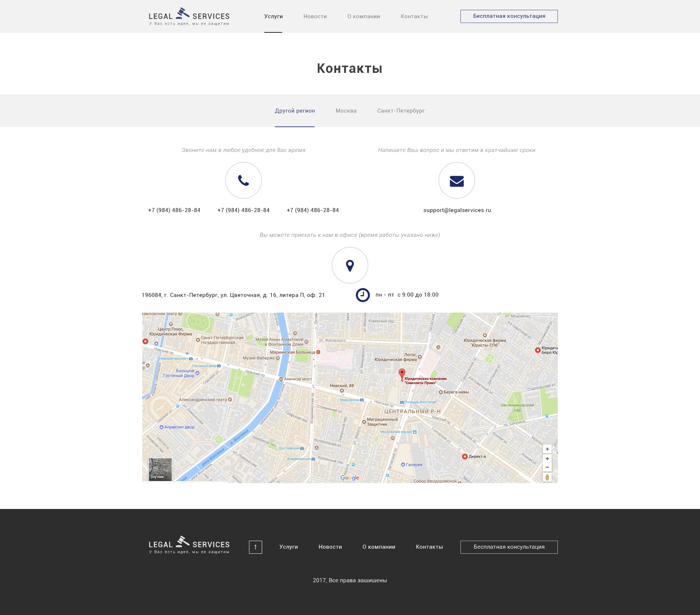Click Миграционный Защитник map label

point(382,422)
